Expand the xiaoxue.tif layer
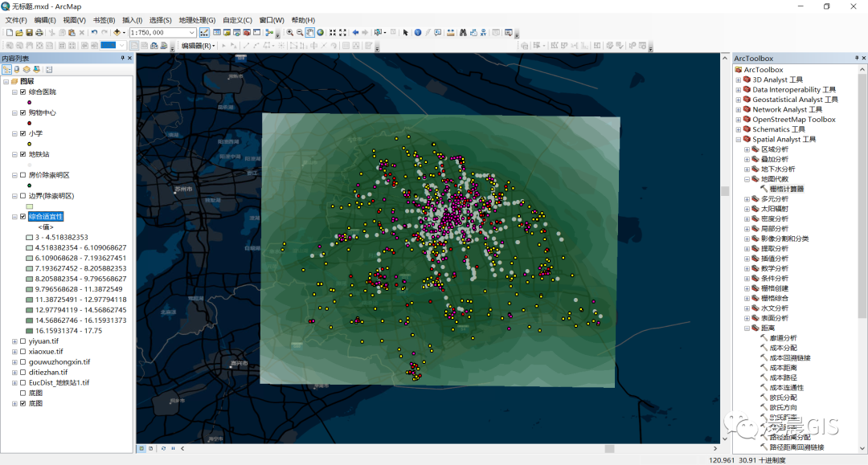The height and width of the screenshot is (465, 868). (14, 352)
